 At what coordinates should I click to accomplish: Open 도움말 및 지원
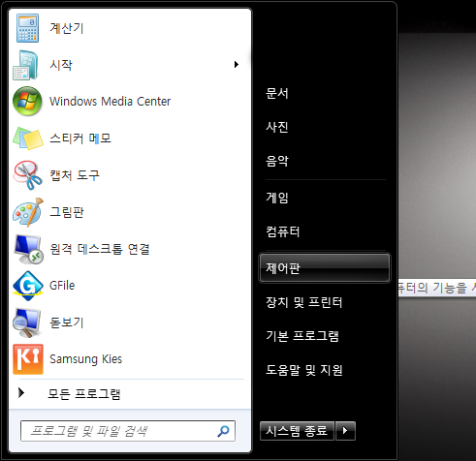[x=304, y=370]
